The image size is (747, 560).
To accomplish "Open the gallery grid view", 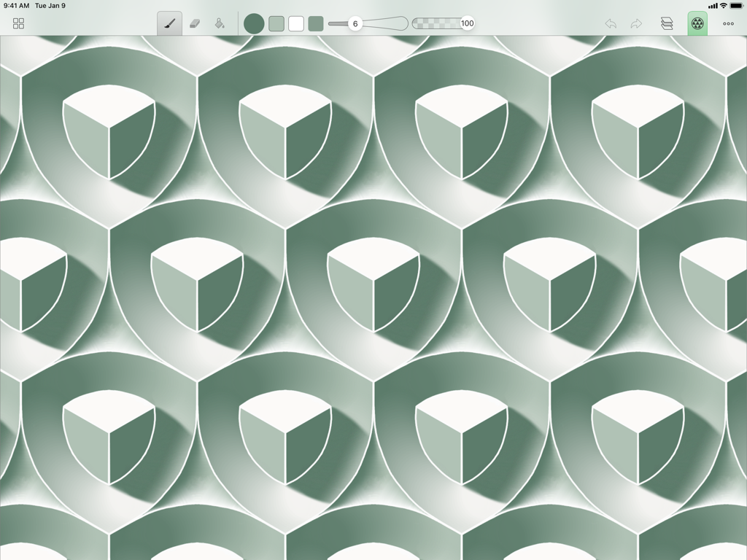I will pyautogui.click(x=19, y=23).
